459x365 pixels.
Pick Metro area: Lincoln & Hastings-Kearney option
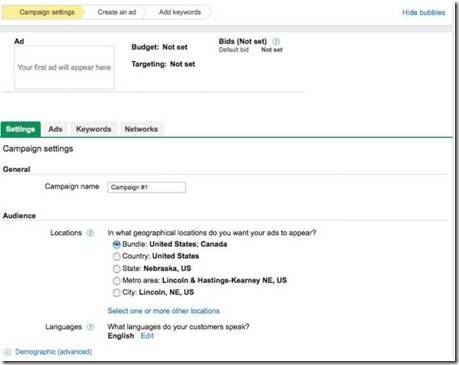116,281
